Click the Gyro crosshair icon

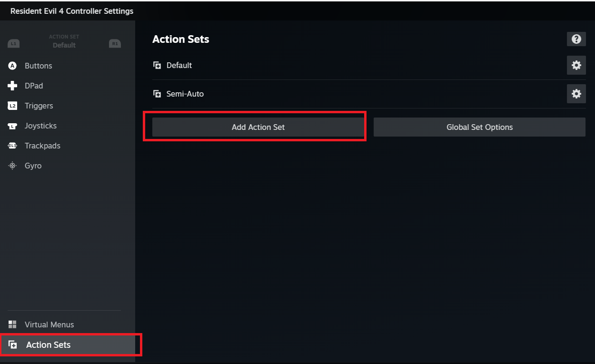(x=13, y=166)
